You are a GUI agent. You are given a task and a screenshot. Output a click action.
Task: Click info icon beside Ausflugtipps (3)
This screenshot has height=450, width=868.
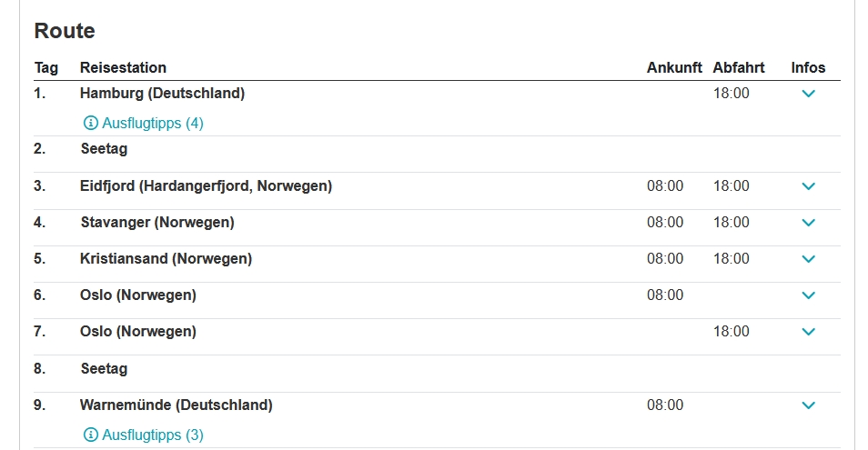click(x=91, y=435)
